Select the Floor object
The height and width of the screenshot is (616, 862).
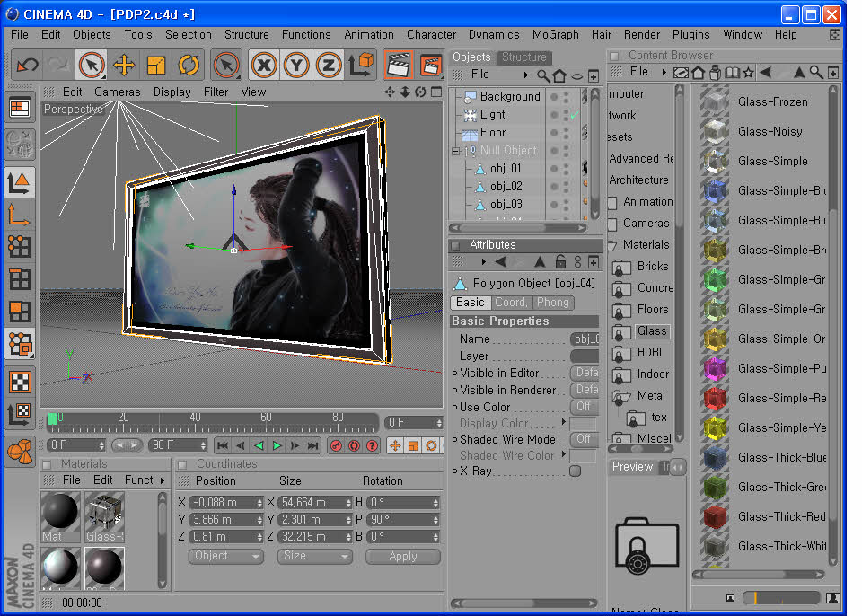493,133
